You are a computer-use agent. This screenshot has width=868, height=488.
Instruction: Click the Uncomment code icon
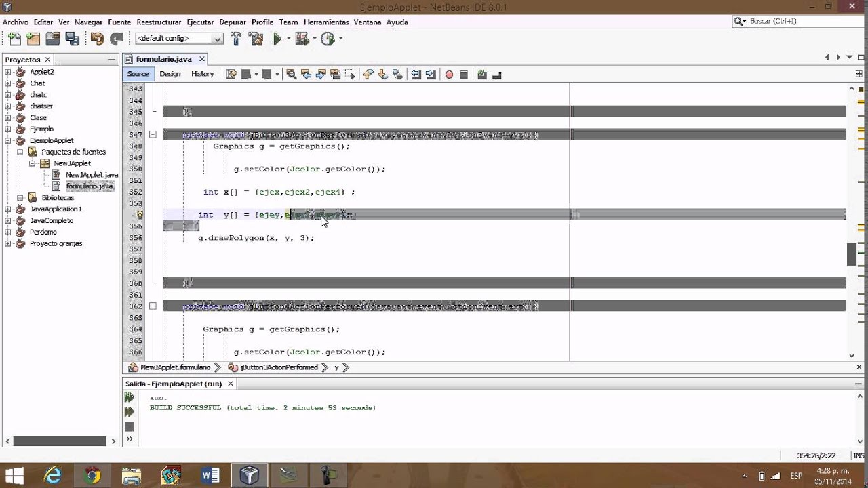(x=496, y=74)
